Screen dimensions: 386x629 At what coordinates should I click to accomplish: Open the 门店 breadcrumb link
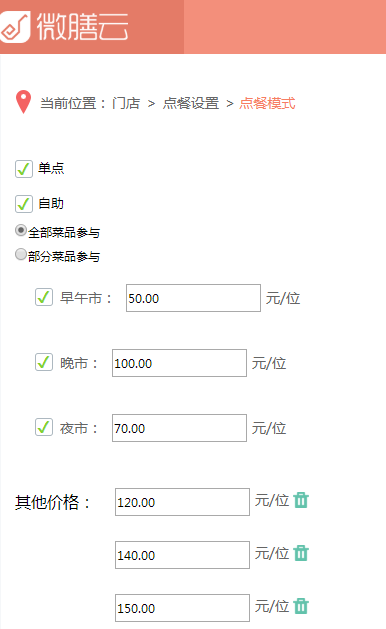pyautogui.click(x=126, y=103)
